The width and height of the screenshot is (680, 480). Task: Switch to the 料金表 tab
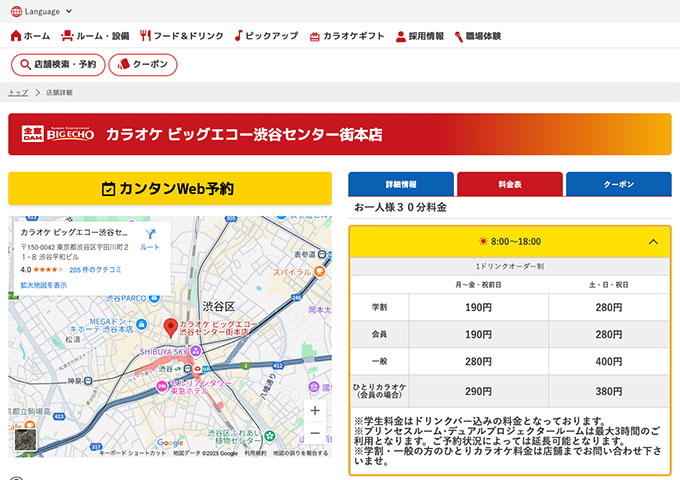pyautogui.click(x=510, y=184)
